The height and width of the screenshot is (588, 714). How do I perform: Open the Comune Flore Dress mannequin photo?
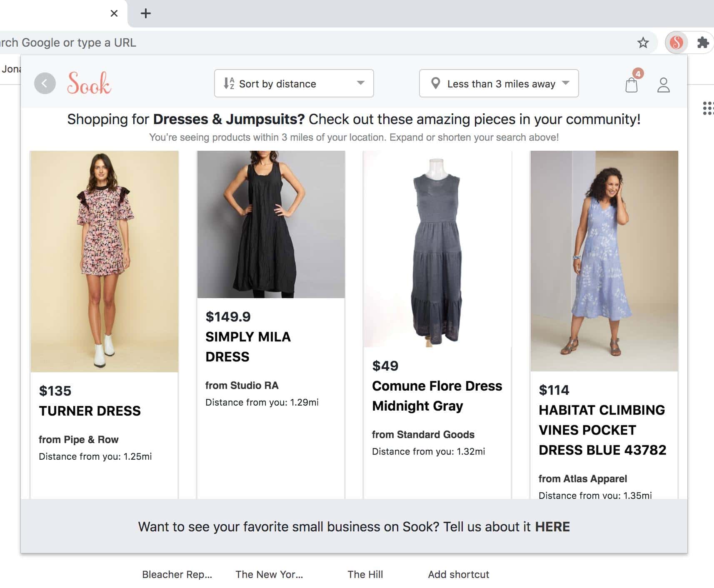point(437,249)
